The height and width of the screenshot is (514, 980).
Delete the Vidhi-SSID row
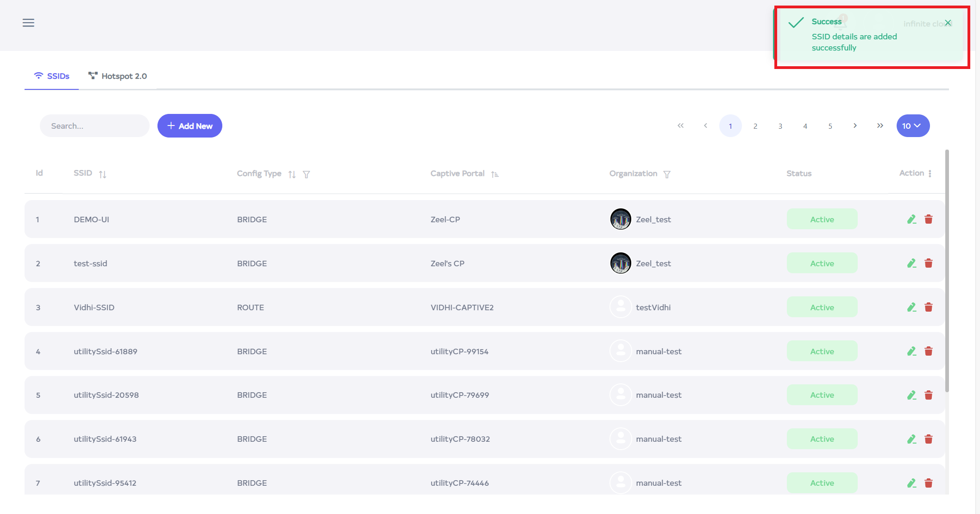point(929,307)
